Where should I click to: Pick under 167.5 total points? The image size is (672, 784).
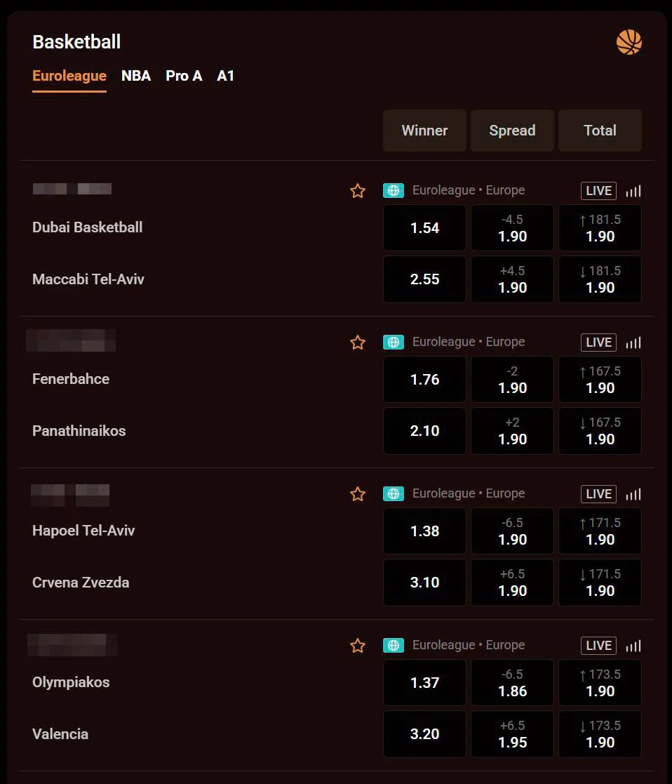(600, 430)
